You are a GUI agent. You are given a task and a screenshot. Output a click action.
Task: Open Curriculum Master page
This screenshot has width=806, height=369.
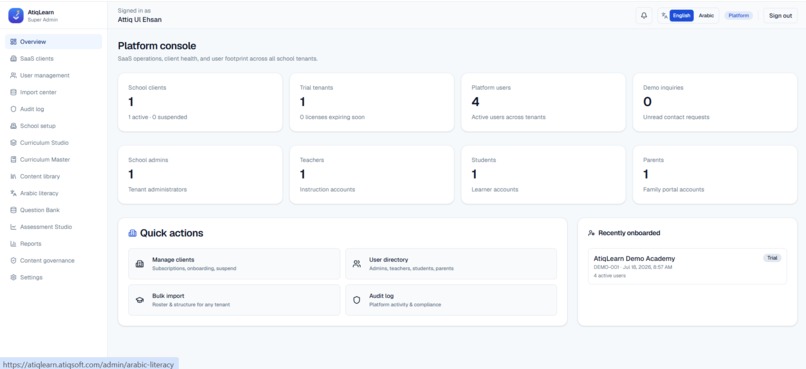[53, 159]
